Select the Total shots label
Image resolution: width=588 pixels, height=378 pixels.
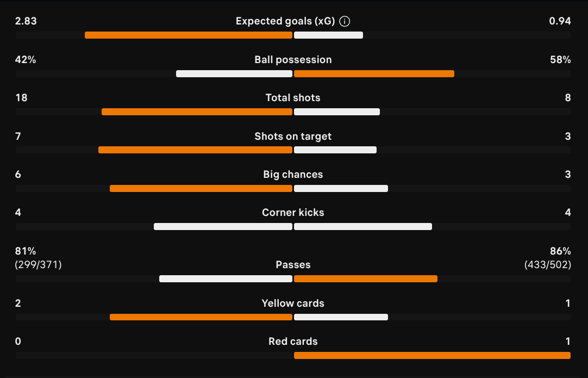point(293,98)
